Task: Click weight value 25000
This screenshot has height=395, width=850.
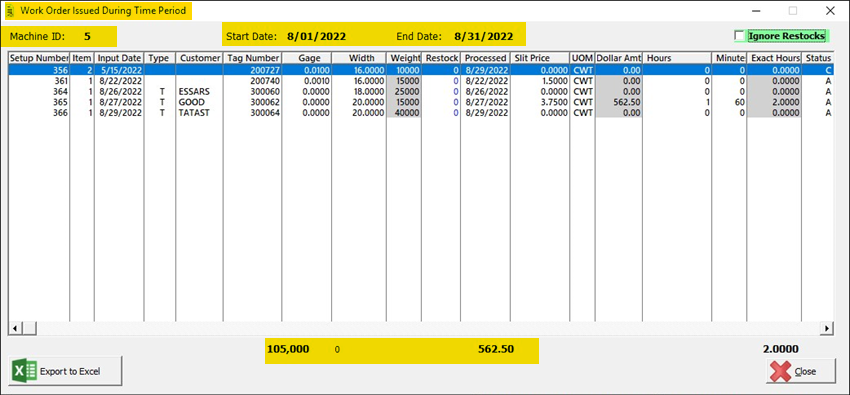Action: 404,92
